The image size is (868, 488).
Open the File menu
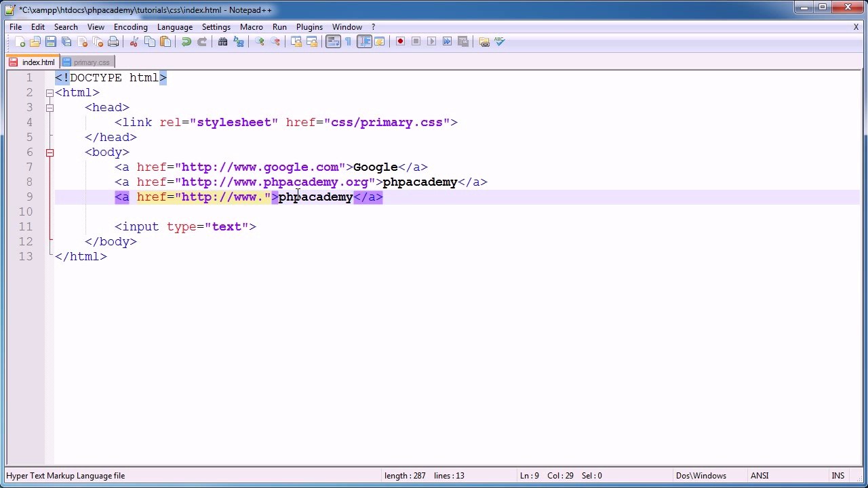point(16,27)
